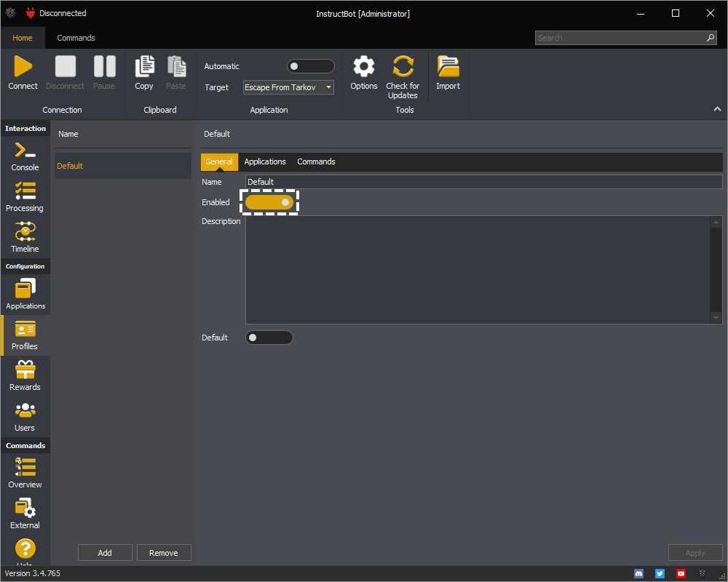The image size is (728, 582).
Task: Click the Version 3.4.765 status text
Action: point(33,574)
